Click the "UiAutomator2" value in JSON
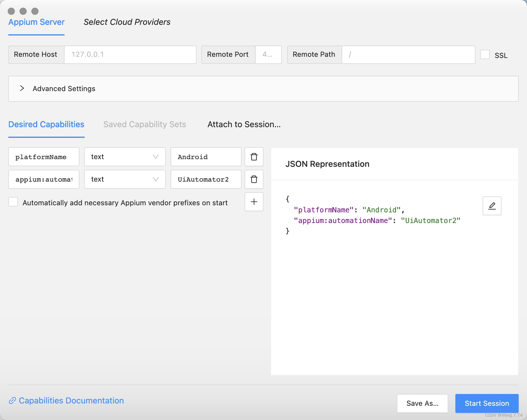The width and height of the screenshot is (527, 420). click(431, 221)
